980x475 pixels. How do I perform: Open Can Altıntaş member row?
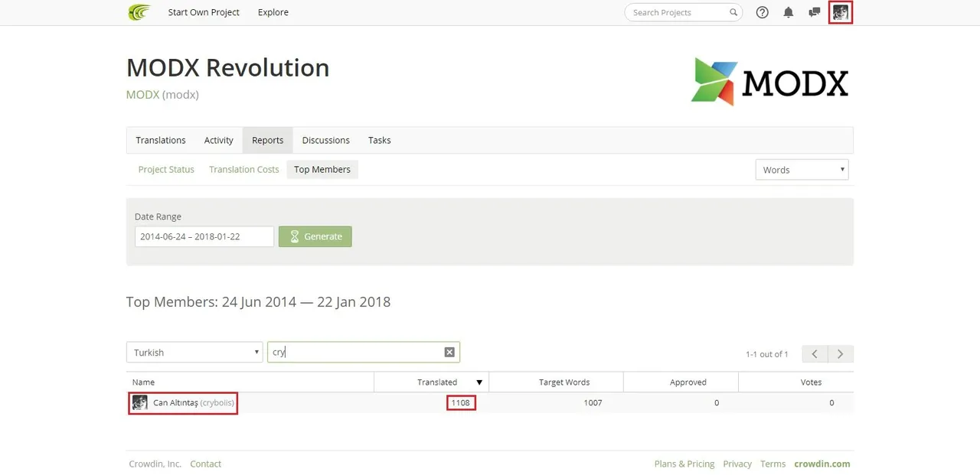point(490,402)
